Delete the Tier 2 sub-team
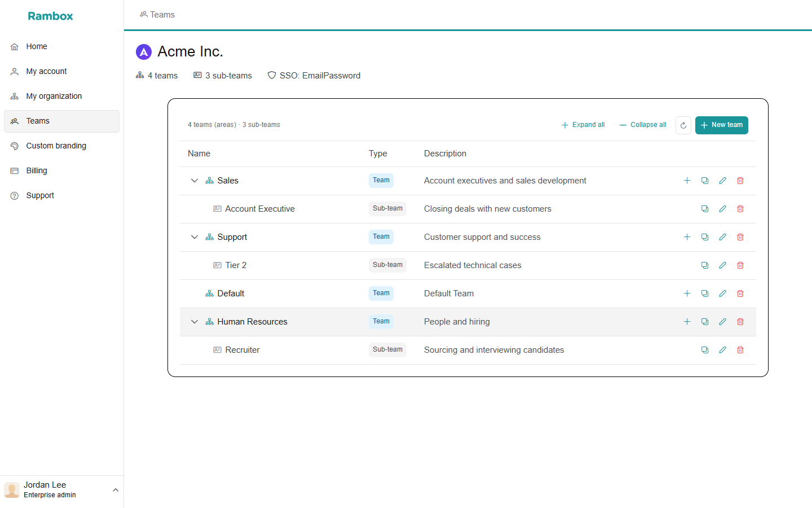 pyautogui.click(x=740, y=265)
